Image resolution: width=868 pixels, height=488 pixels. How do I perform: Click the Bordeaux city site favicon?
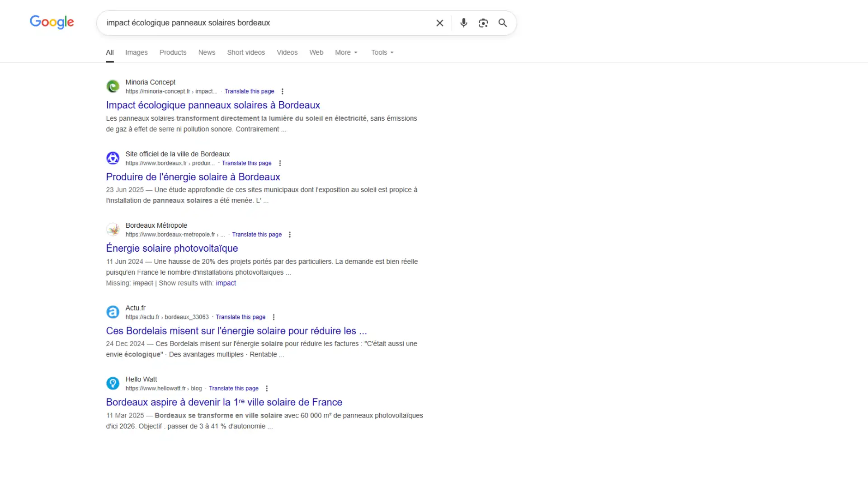click(113, 158)
